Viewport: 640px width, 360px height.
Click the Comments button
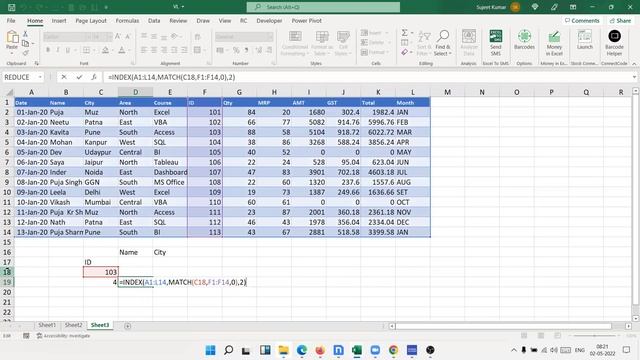[582, 20]
